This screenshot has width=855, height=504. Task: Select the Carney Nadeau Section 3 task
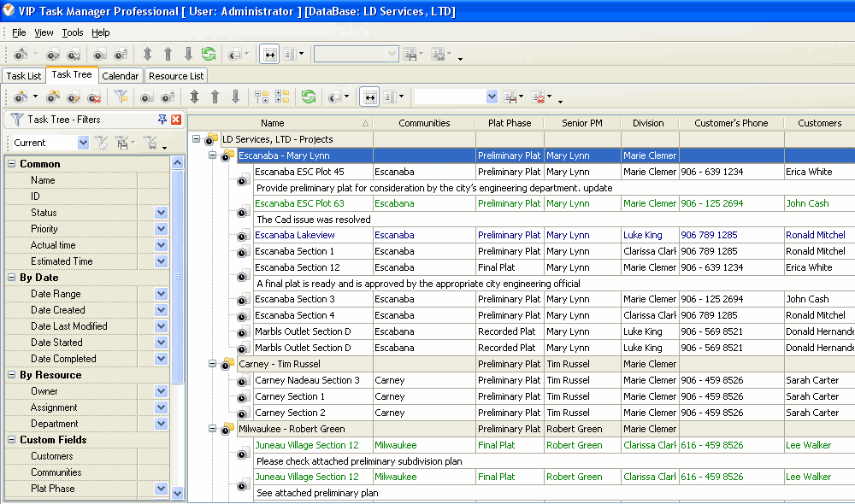tap(307, 380)
